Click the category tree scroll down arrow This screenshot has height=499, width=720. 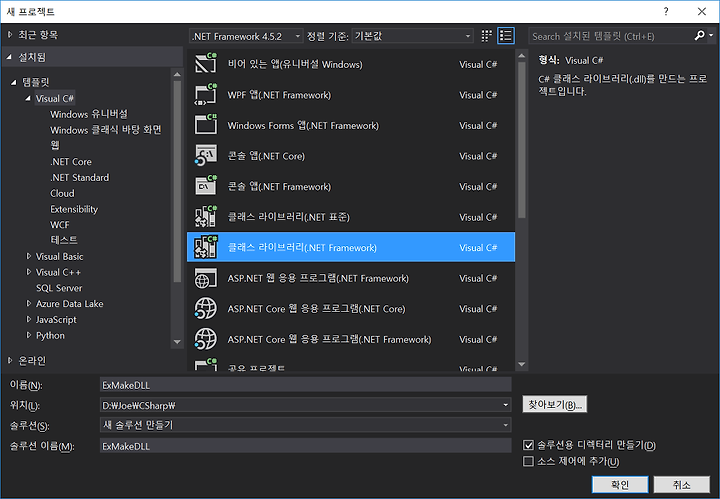pyautogui.click(x=177, y=342)
